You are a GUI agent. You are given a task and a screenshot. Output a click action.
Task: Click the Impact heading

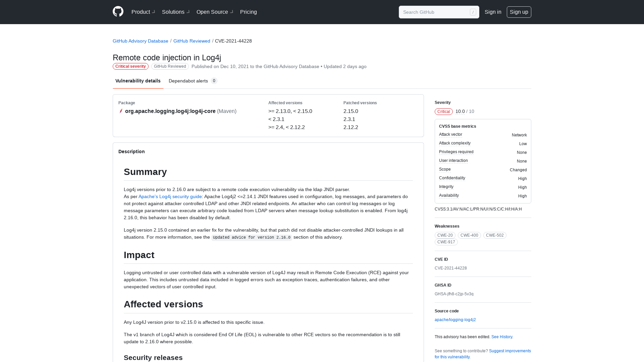tap(139, 255)
